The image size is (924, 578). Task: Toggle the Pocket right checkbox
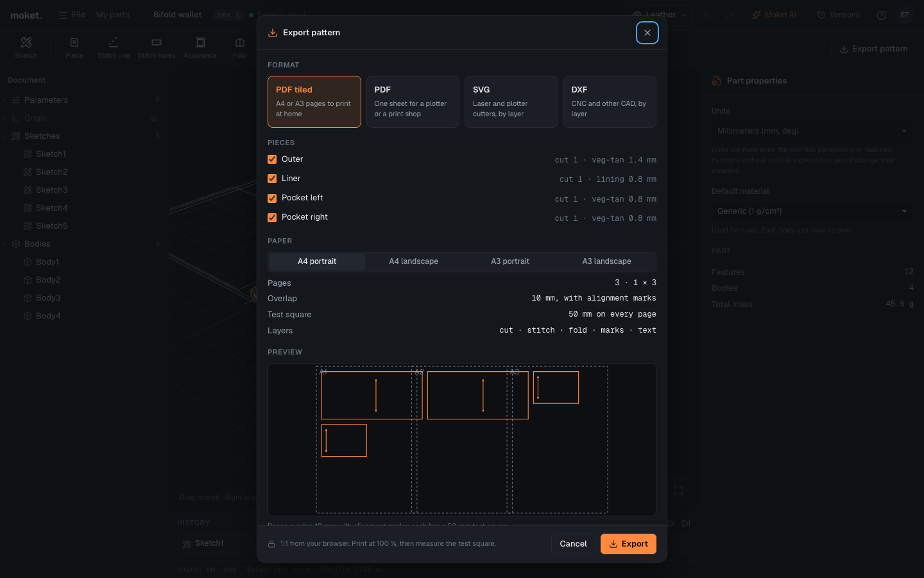point(272,217)
